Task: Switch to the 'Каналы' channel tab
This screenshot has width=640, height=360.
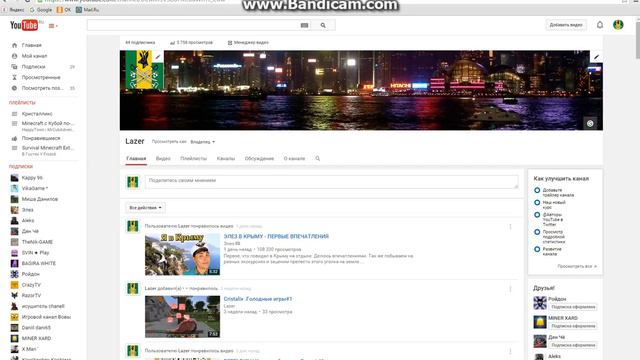Action: [226, 158]
